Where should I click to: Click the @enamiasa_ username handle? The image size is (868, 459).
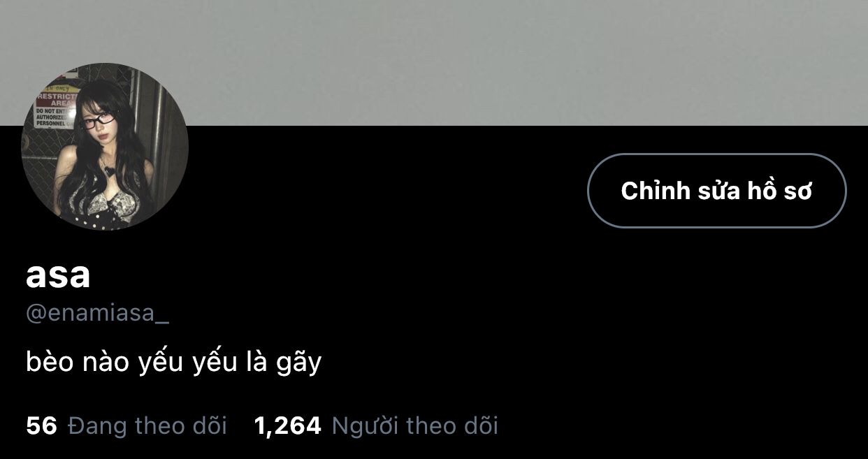[x=97, y=314]
